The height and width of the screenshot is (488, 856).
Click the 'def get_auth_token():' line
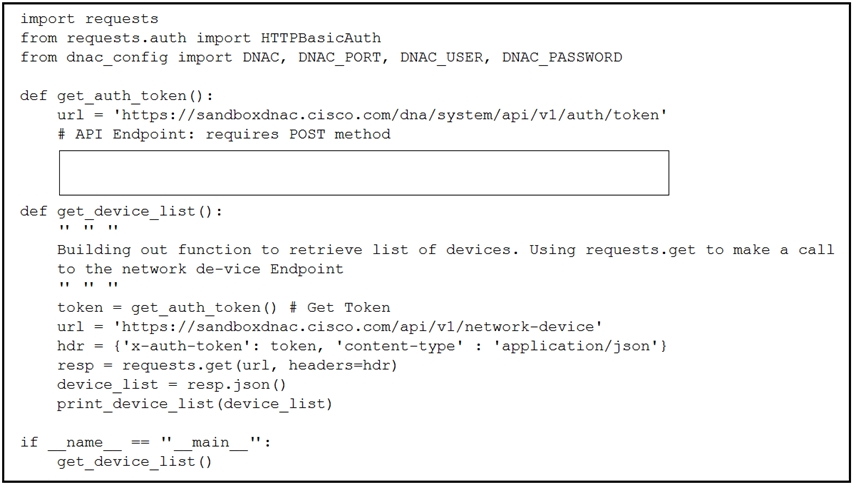(117, 96)
